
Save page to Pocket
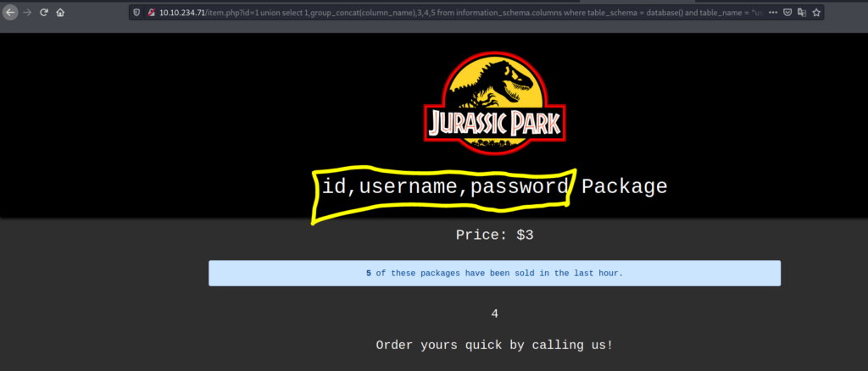pos(787,13)
